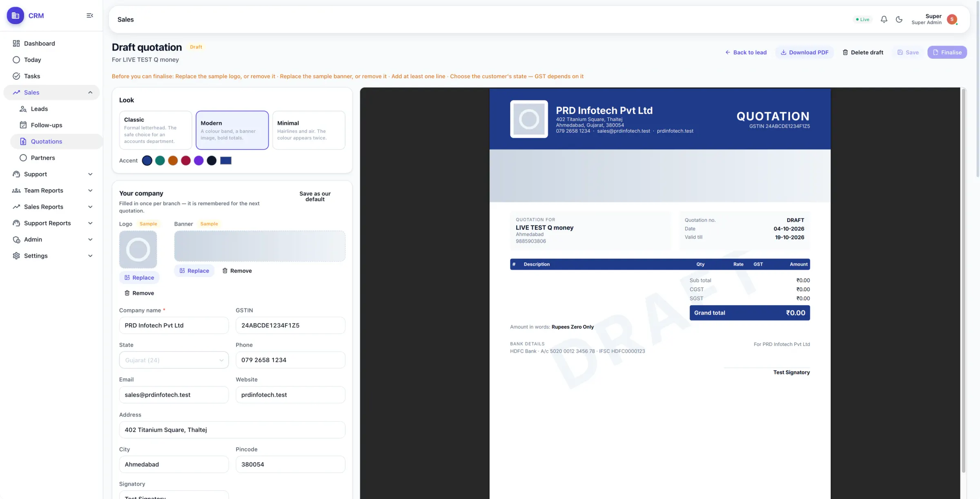Remove the sample banner
This screenshot has width=980, height=499.
point(237,271)
